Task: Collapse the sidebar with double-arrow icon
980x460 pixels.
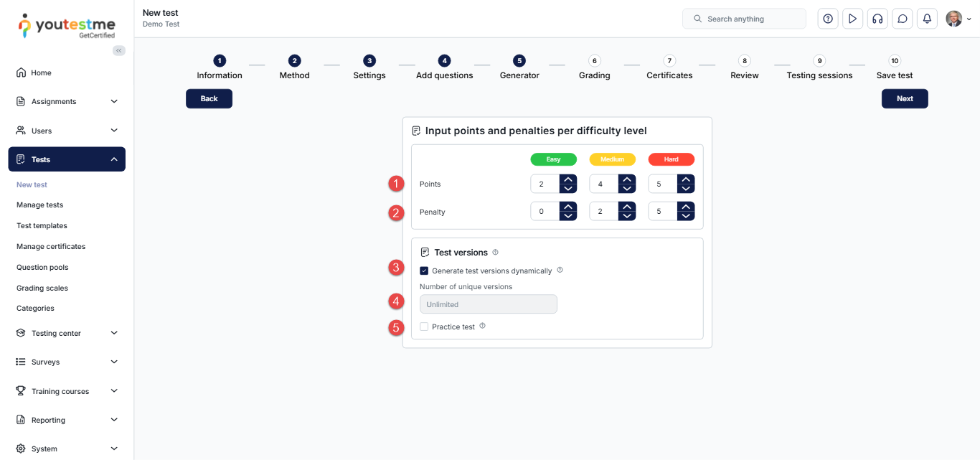Action: (x=119, y=50)
